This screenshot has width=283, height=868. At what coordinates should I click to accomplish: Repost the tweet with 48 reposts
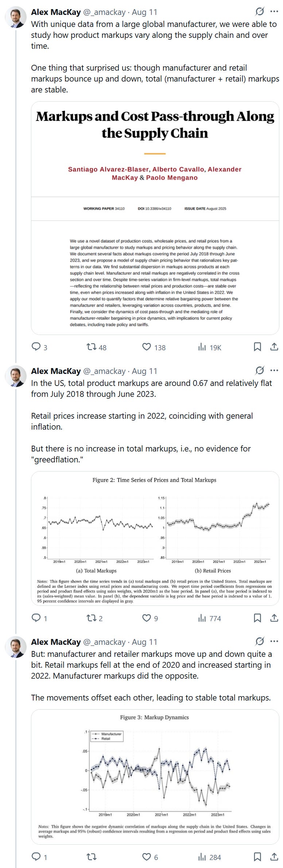pos(91,347)
